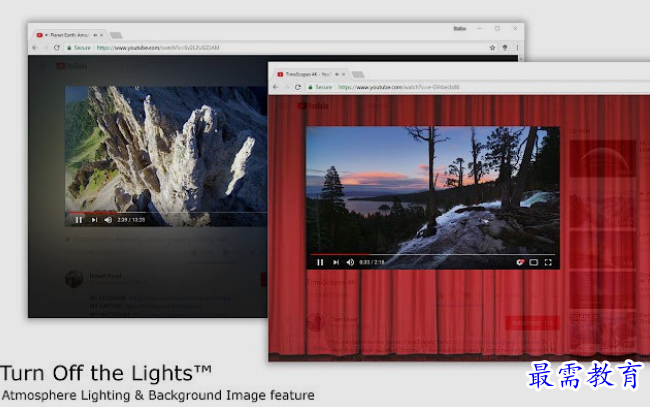
Task: Go forward in the back browser window
Action: (x=46, y=48)
